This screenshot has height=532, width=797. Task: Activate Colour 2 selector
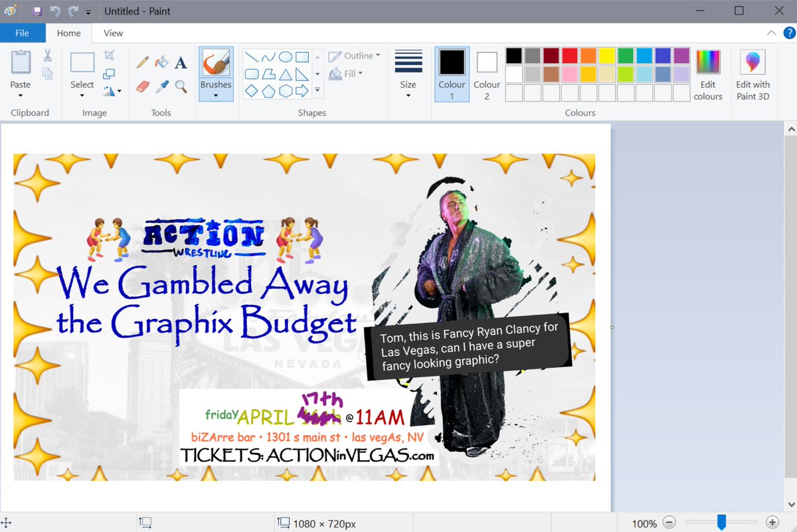click(487, 74)
